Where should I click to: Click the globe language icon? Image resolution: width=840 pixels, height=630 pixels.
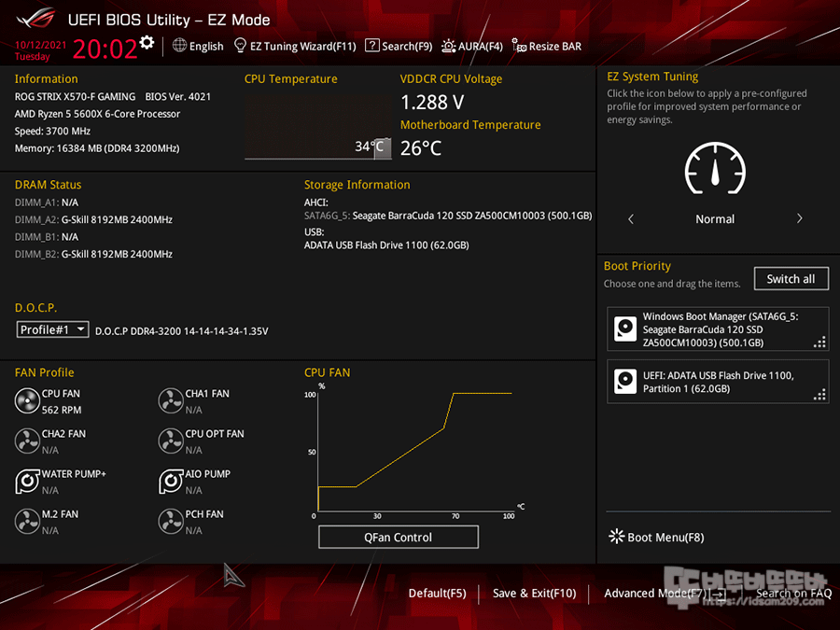(x=179, y=46)
